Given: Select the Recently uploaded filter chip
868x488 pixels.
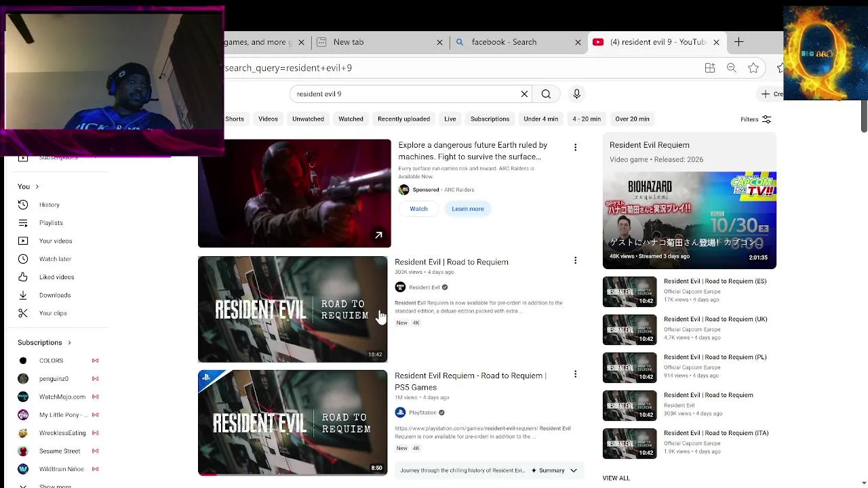Looking at the screenshot, I should coord(403,119).
